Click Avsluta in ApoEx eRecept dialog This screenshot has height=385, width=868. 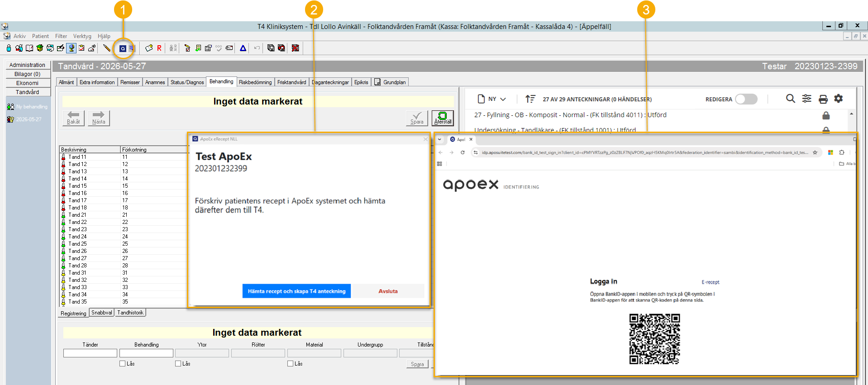click(x=388, y=291)
